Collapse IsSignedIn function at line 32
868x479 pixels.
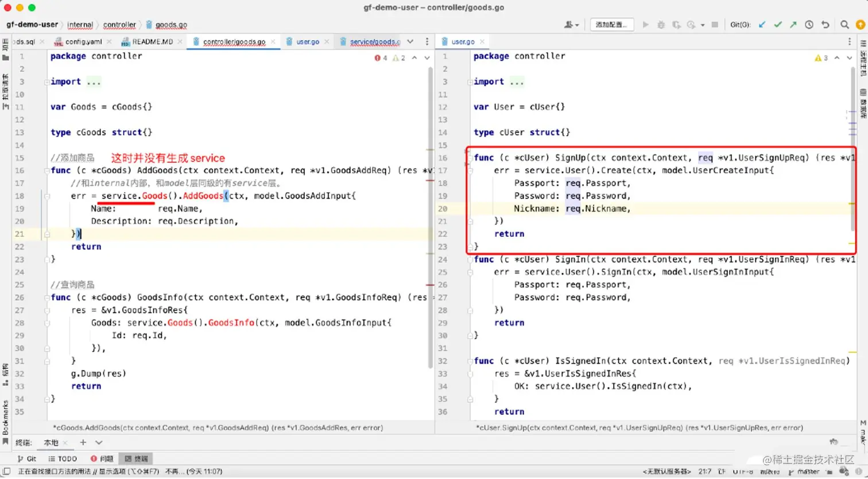point(470,361)
